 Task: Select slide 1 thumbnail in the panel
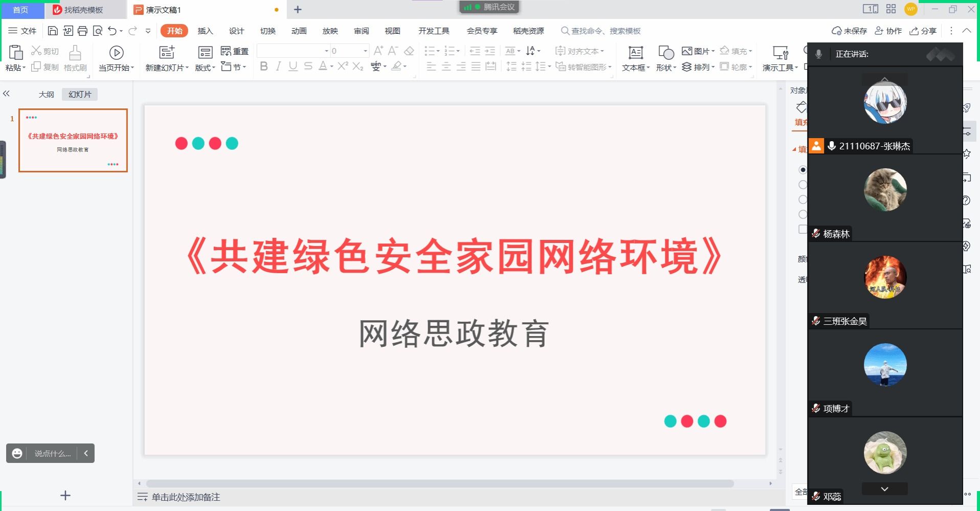[x=73, y=140]
